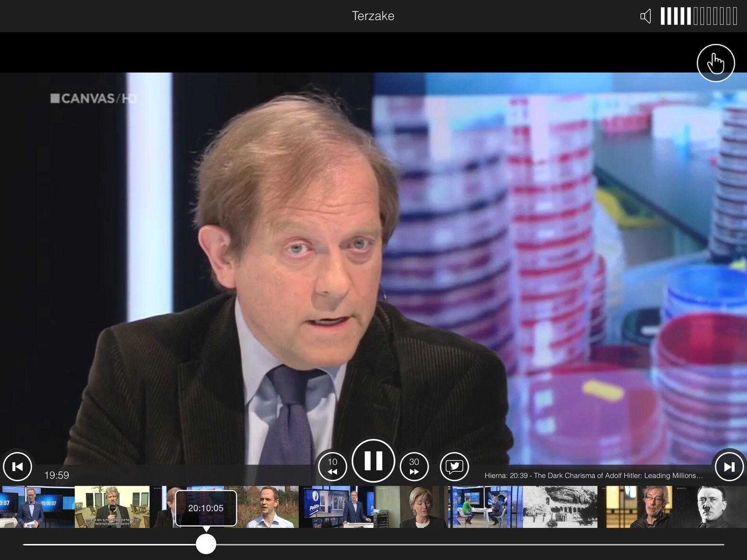Viewport: 747px width, 560px height.
Task: Click the Hierna 20:39 upcoming program text
Action: coord(593,475)
